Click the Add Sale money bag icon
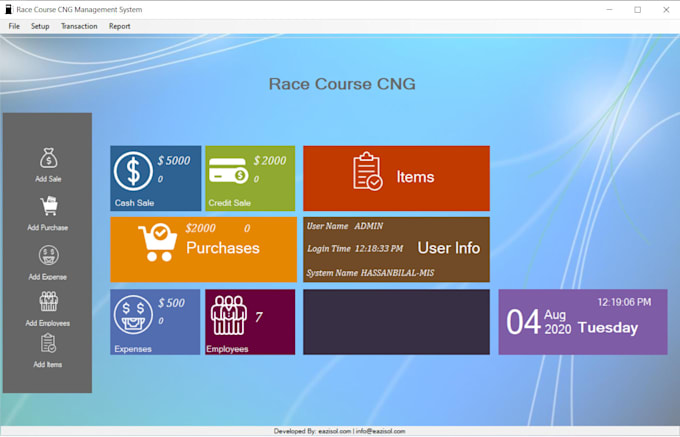680x437 pixels. point(49,158)
